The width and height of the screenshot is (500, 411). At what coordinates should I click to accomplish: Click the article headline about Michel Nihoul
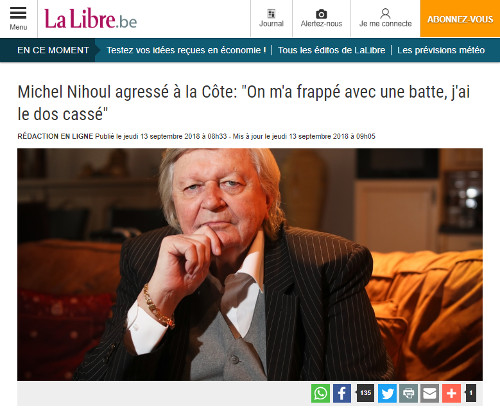coord(244,103)
